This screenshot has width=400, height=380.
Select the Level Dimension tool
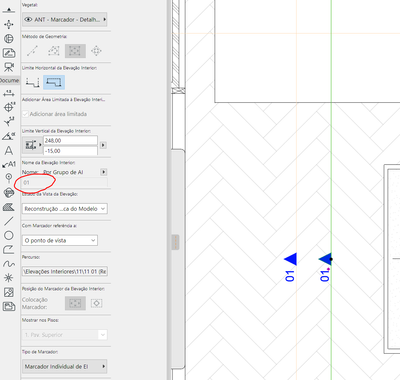[x=9, y=122]
